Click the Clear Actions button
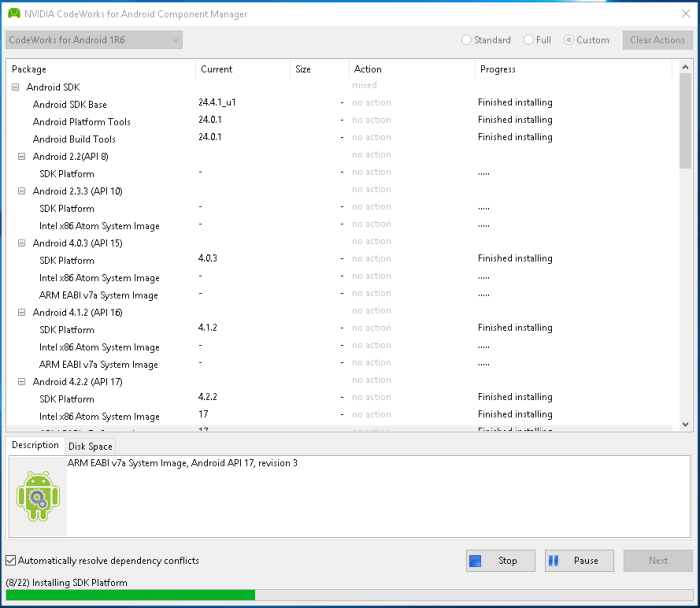 click(x=658, y=40)
